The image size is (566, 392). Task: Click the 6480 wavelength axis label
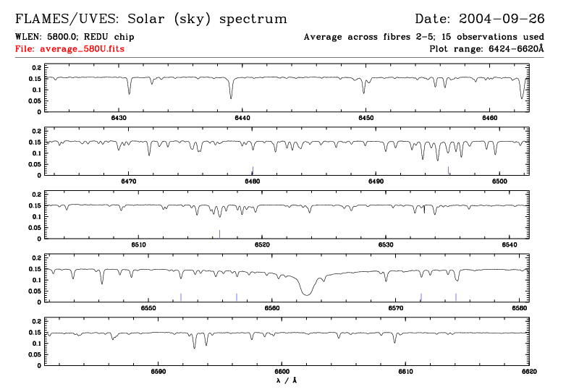(x=253, y=182)
